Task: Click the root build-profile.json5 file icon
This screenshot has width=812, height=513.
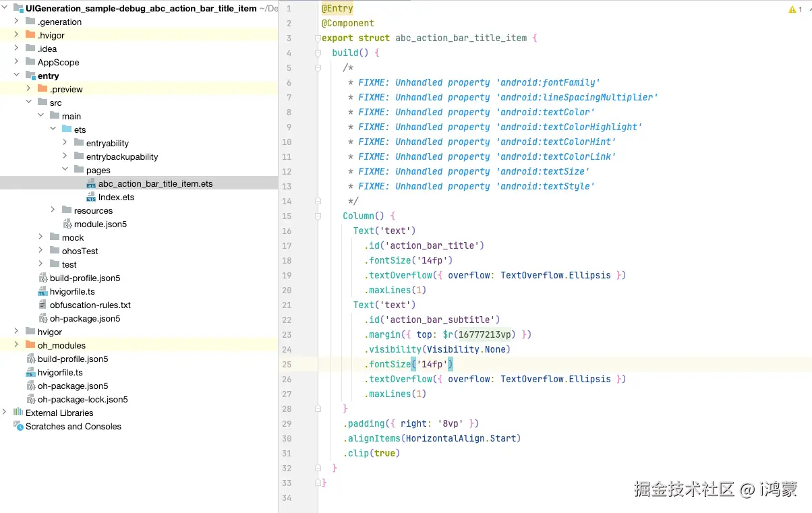Action: tap(30, 359)
